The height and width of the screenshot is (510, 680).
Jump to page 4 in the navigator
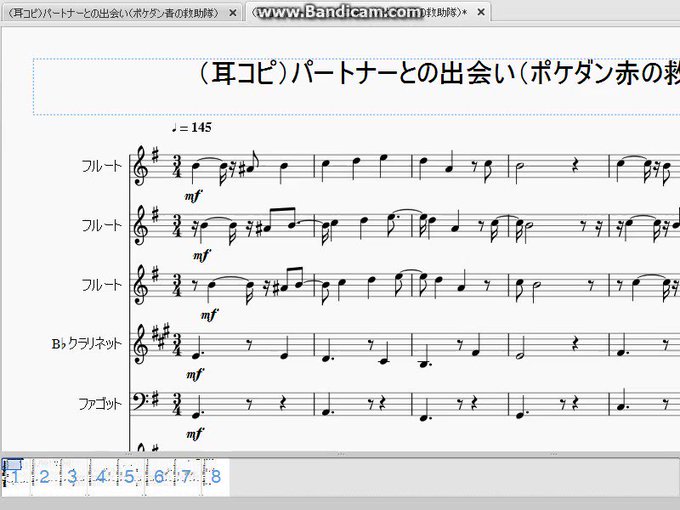[101, 477]
